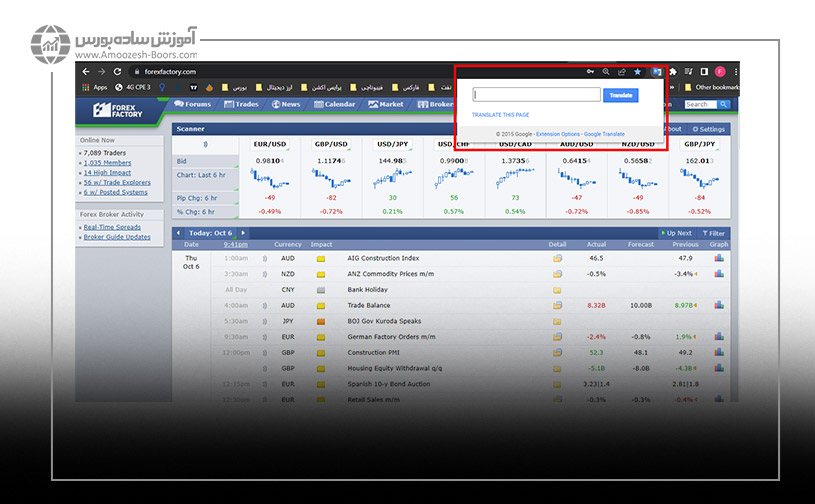
Task: Expand the detail folder for Bank Holiday
Action: [557, 290]
